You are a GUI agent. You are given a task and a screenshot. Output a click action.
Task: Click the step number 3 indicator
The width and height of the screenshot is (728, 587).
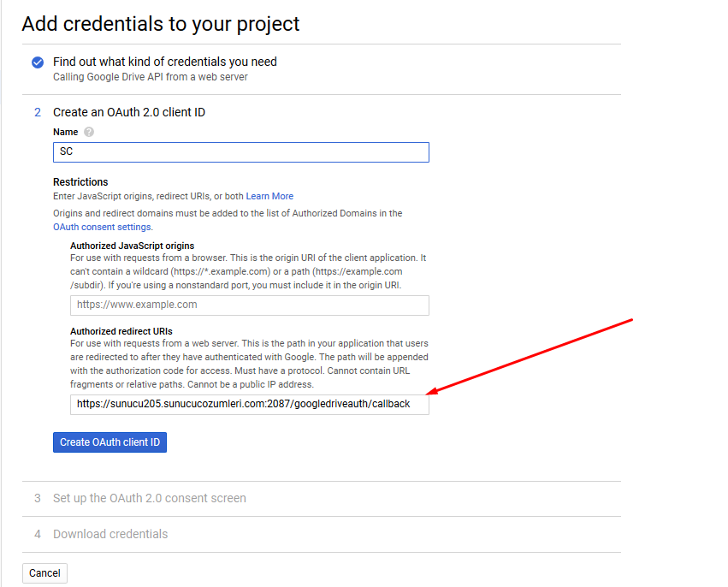click(37, 498)
